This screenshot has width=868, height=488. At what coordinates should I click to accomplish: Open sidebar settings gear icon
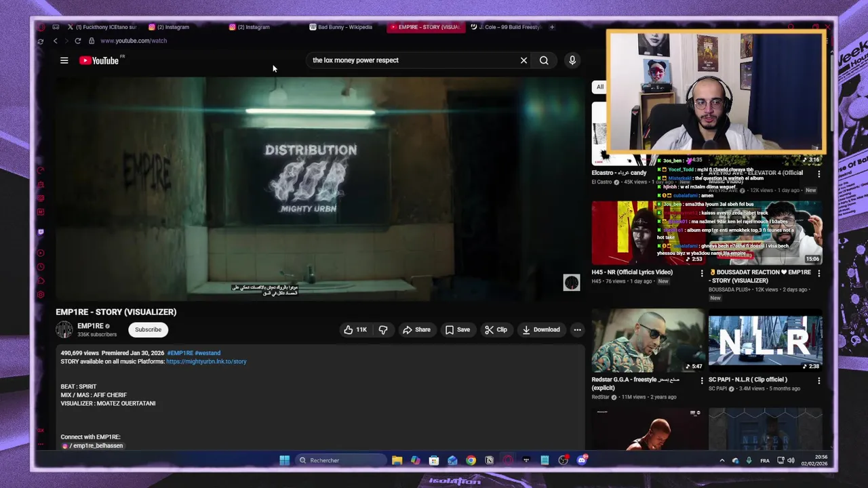[x=41, y=294]
